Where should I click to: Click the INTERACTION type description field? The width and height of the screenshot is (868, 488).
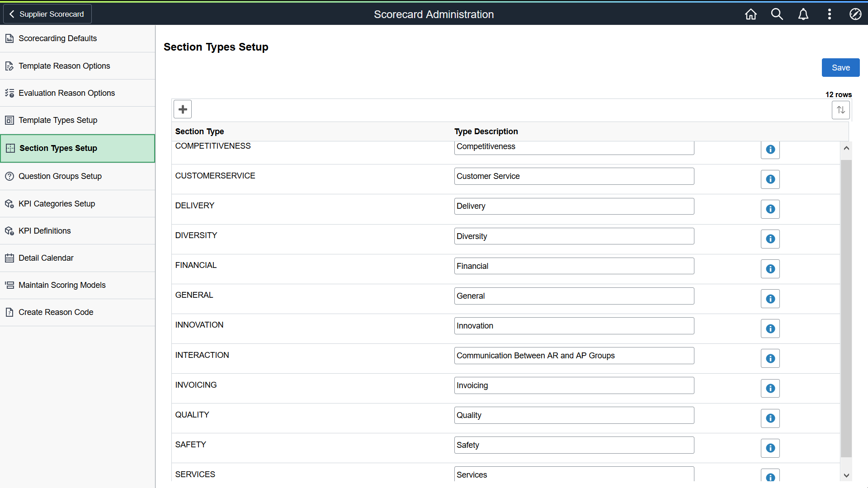574,355
